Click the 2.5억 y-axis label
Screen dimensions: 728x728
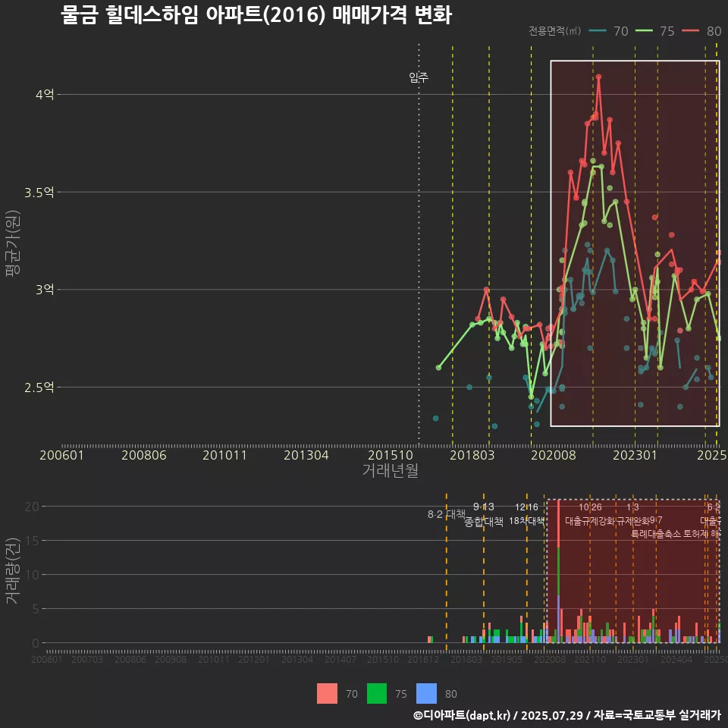tap(39, 388)
